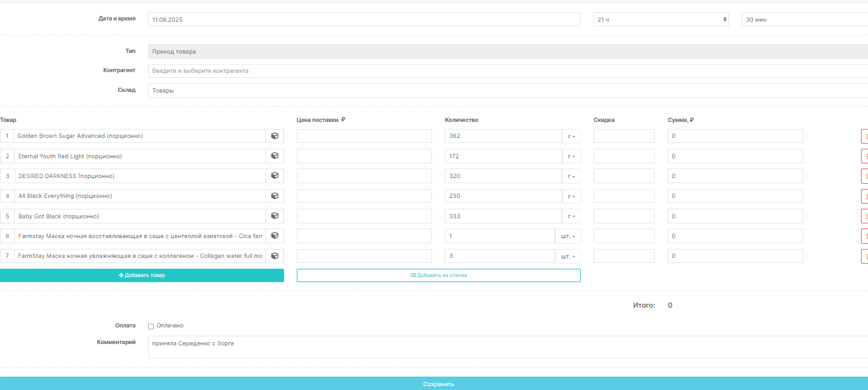This screenshot has height=390, width=868.
Task: Delete row 7 FarmStay Collagen mask
Action: [865, 256]
